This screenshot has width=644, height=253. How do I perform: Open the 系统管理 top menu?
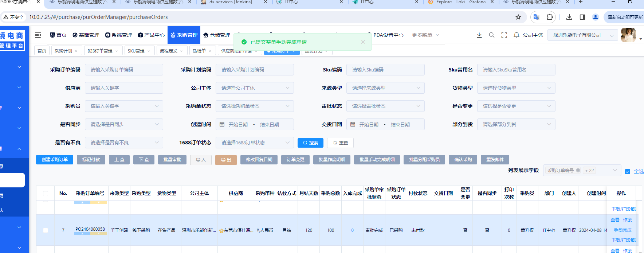click(x=119, y=35)
